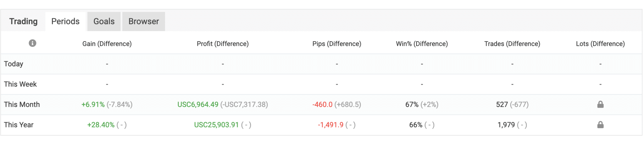This screenshot has height=141, width=644.
Task: Open the Browser tab
Action: [143, 21]
